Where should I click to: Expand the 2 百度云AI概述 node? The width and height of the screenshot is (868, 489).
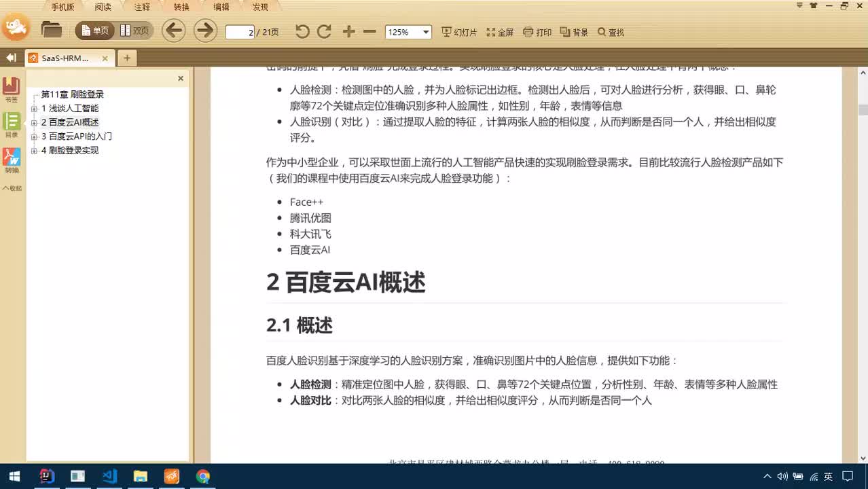point(34,123)
